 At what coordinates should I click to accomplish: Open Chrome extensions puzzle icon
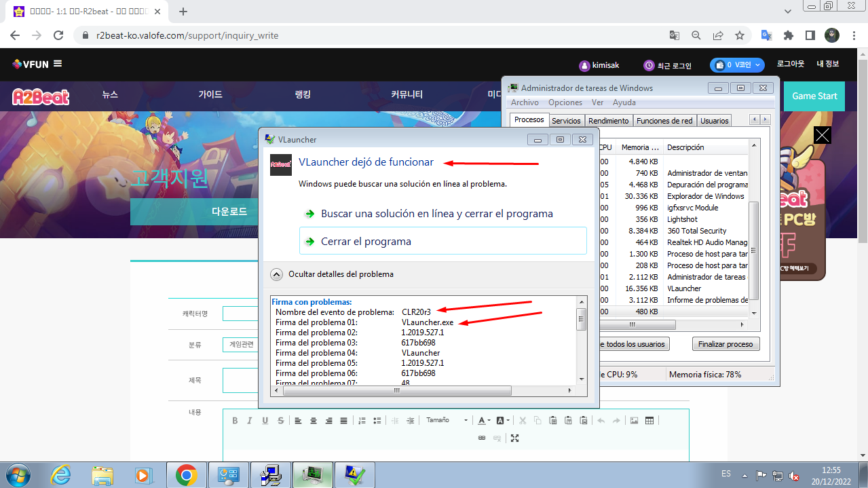789,35
